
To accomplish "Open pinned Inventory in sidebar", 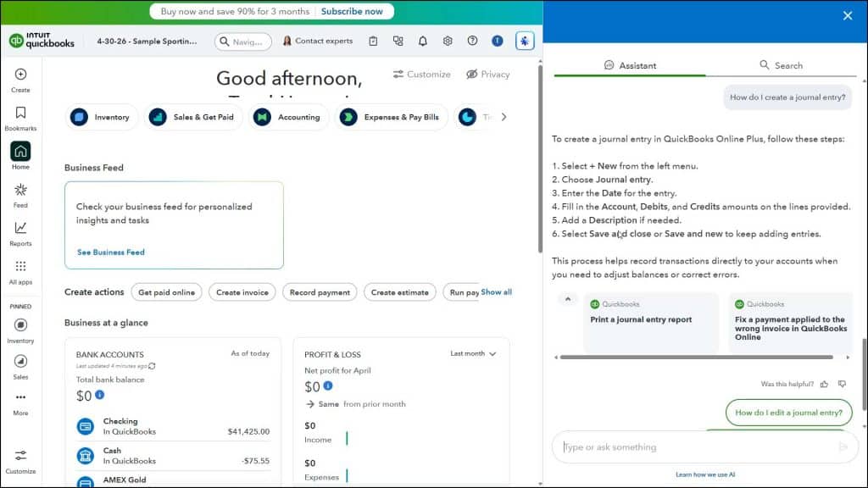I will pyautogui.click(x=20, y=331).
